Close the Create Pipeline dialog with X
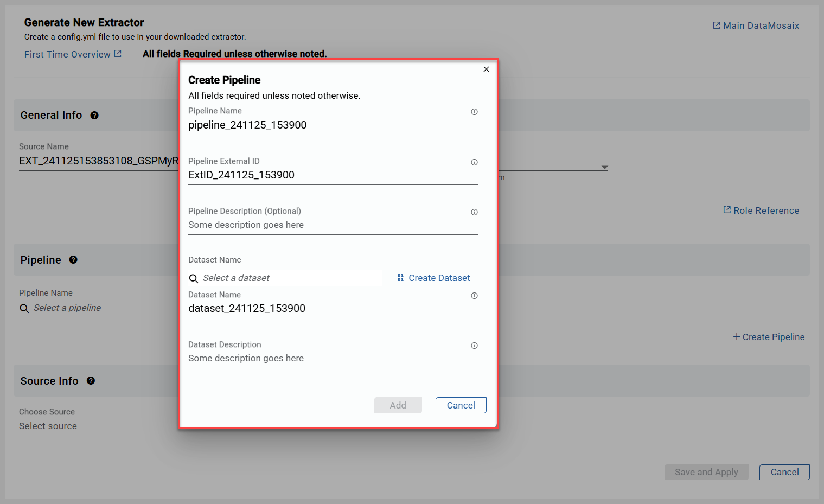The image size is (824, 504). tap(486, 69)
